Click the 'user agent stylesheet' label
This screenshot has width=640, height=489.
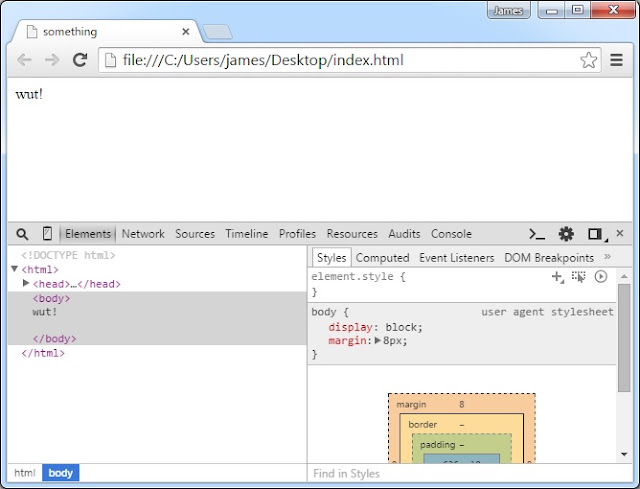click(x=547, y=312)
